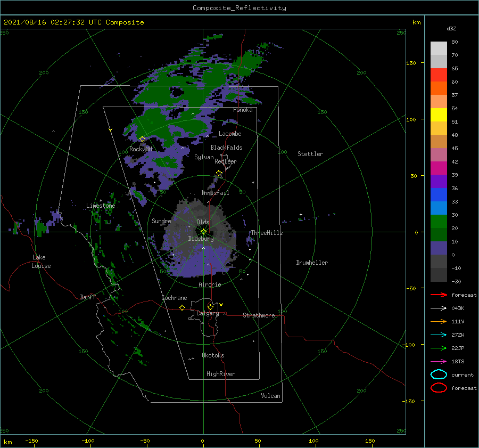The width and height of the screenshot is (479, 448).
Task: Click the Didsbury label on map
Action: click(201, 239)
